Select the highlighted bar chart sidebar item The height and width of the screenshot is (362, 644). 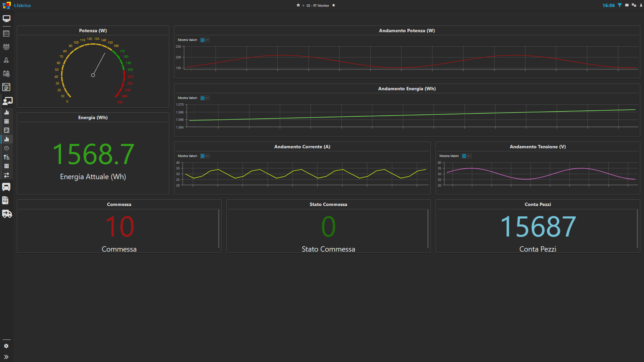pos(6,139)
